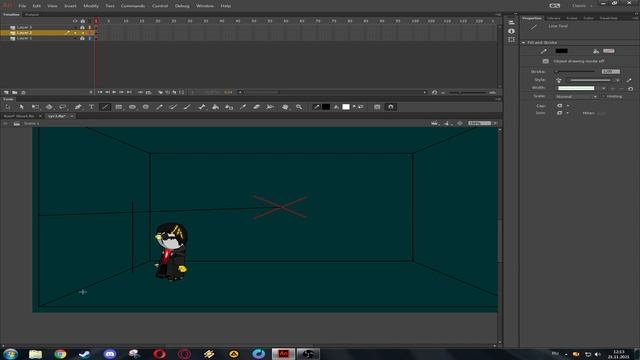Select the PolyStar tool
Screen dimensions: 640x360
(x=146, y=107)
